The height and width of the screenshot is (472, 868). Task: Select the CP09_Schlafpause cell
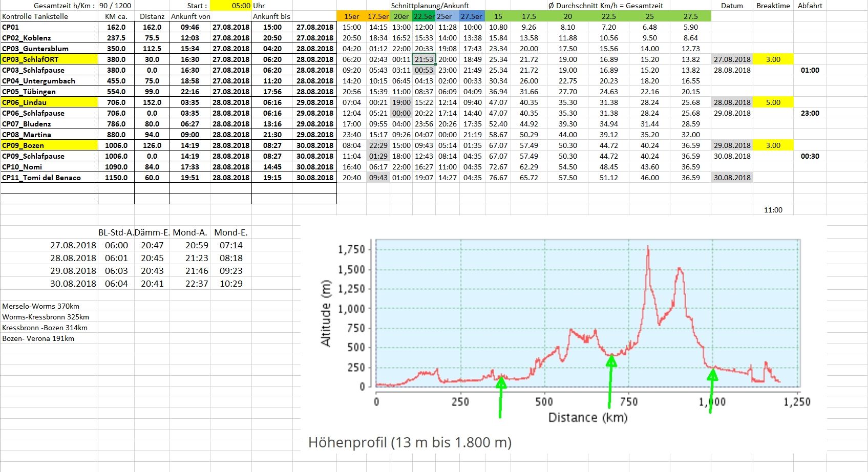pyautogui.click(x=49, y=156)
